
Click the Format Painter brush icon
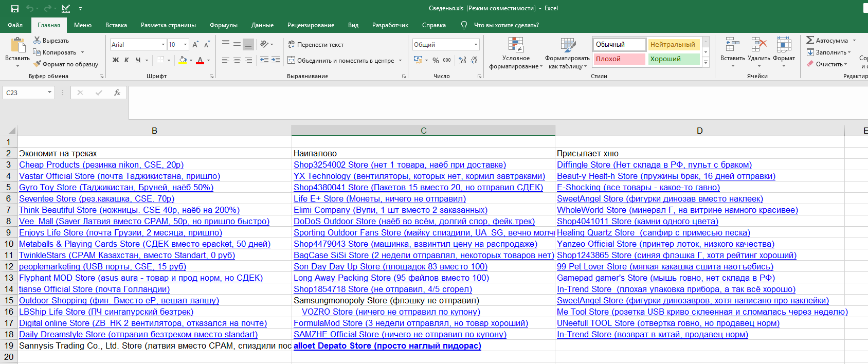37,64
